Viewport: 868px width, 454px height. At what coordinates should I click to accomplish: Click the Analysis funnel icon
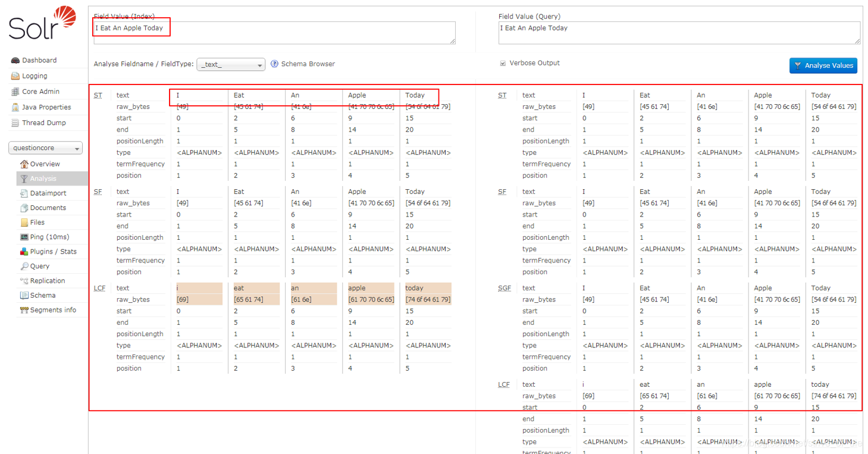coord(24,179)
